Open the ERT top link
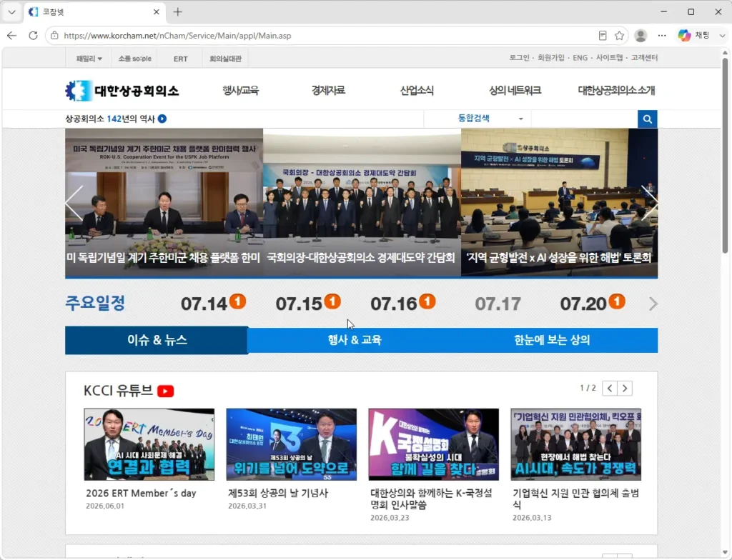 pyautogui.click(x=181, y=59)
